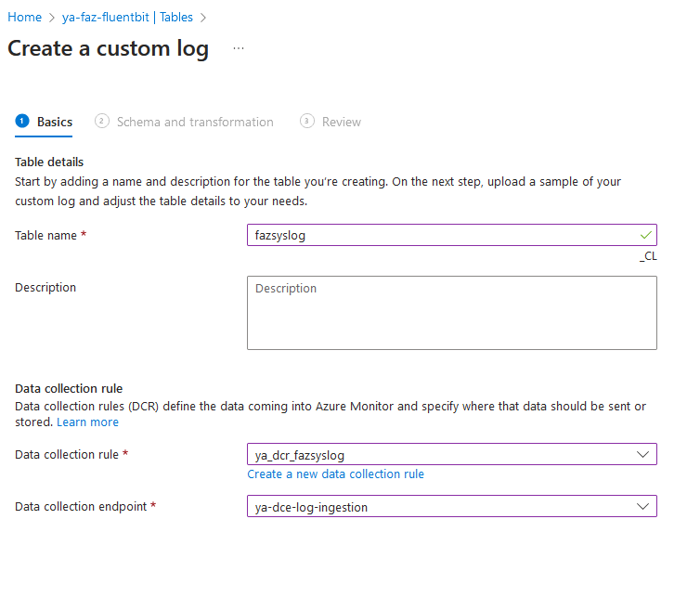Open the Learn more link about DCRs

tap(87, 422)
